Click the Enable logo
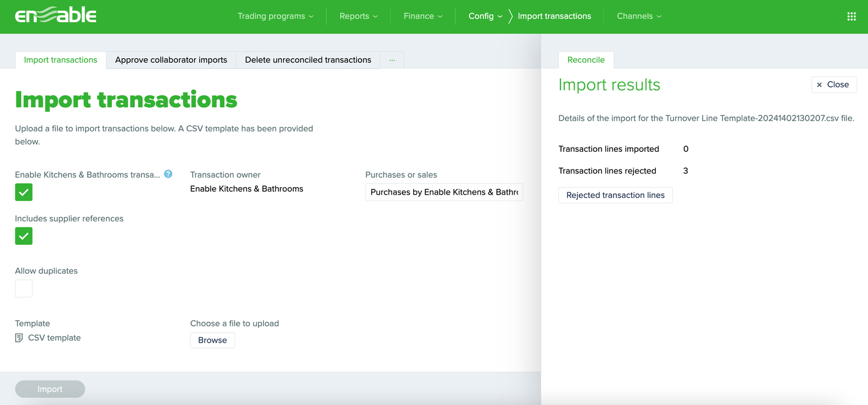This screenshot has width=868, height=405. [x=55, y=16]
